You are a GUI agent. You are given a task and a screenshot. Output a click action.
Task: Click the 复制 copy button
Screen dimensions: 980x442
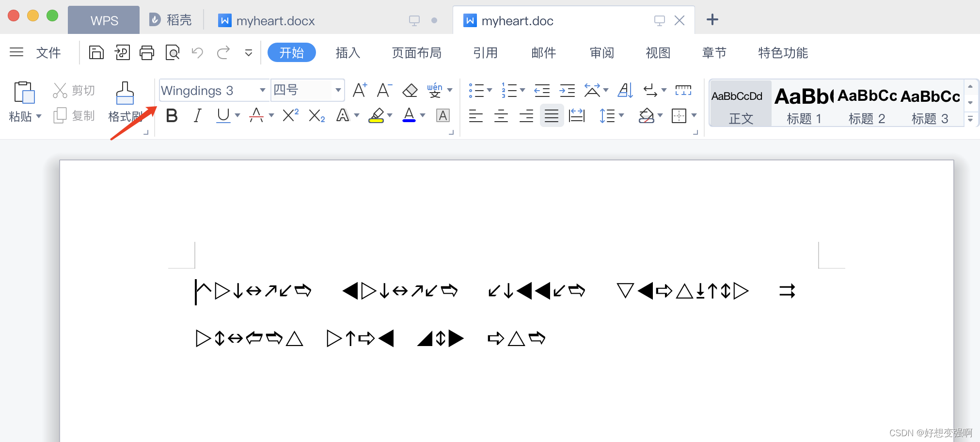click(x=74, y=115)
